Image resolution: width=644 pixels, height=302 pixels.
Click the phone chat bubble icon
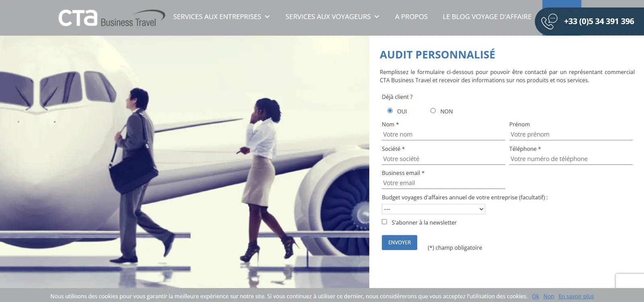tap(549, 21)
